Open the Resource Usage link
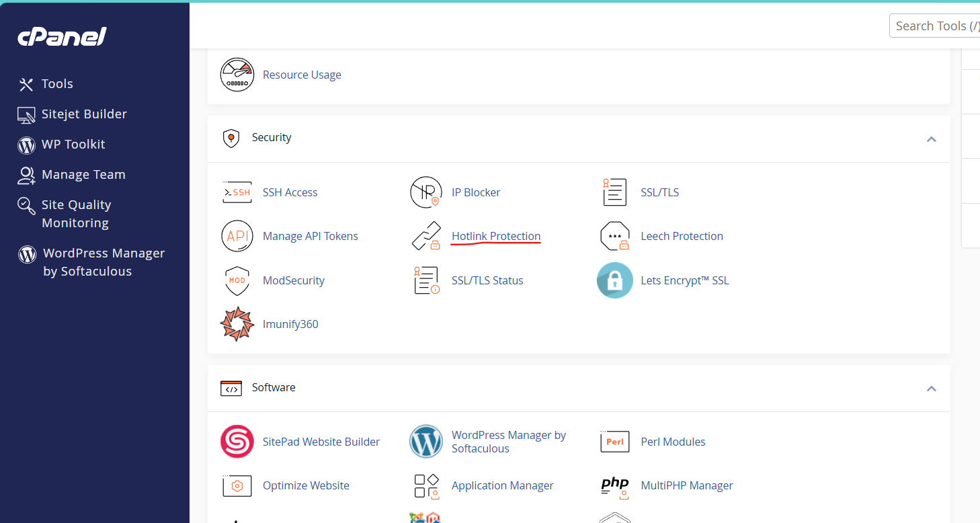The image size is (980, 523). (302, 75)
